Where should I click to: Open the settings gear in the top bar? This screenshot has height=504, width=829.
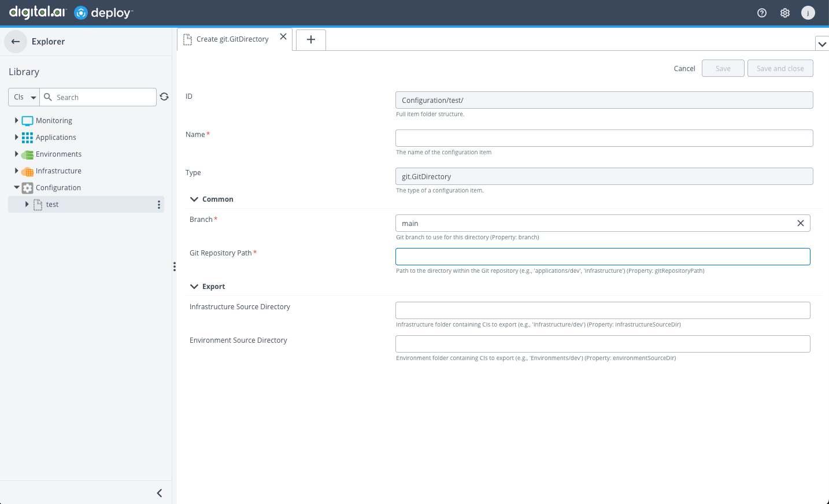(x=784, y=12)
